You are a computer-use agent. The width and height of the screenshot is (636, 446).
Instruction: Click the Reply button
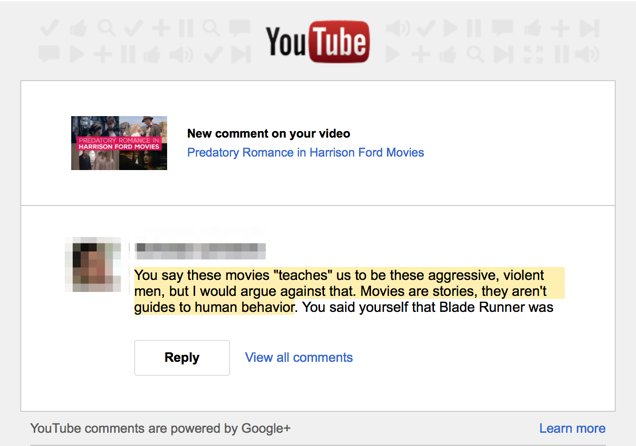click(x=182, y=358)
